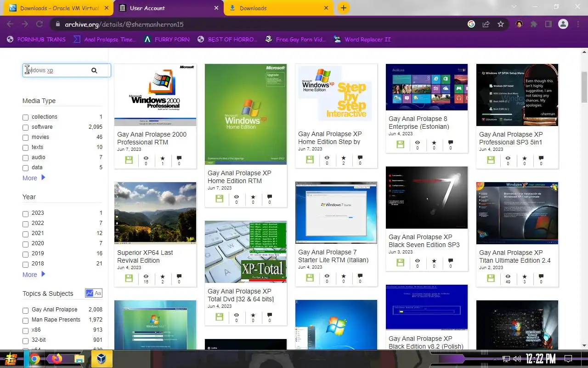Viewport: 588px width, 368px height.
Task: Filter by year 2021 checkbox
Action: click(x=26, y=234)
